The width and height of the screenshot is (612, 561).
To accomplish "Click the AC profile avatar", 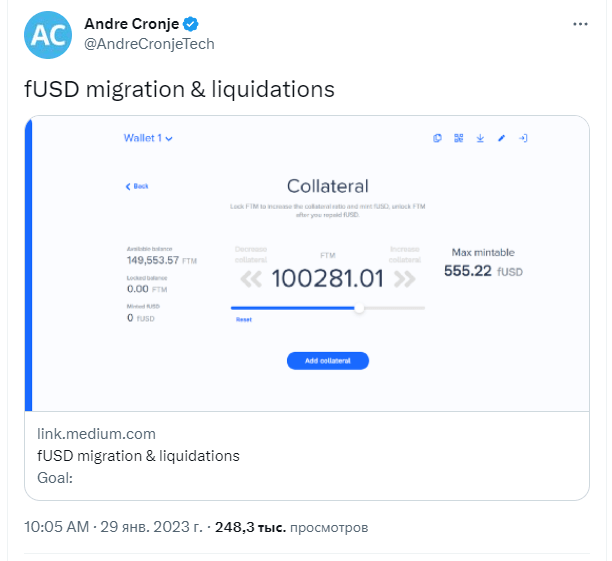I will [48, 35].
